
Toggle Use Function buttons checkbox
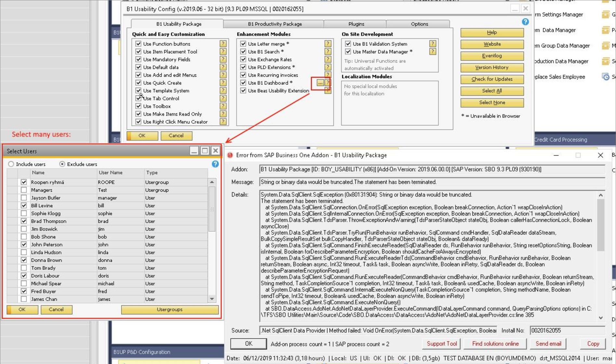pos(138,44)
